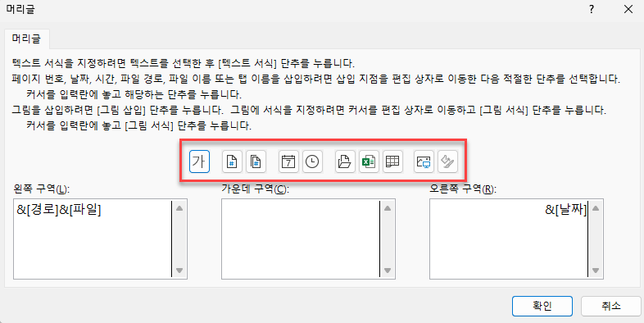Click the format picture icon
The height and width of the screenshot is (323, 644).
pyautogui.click(x=447, y=161)
